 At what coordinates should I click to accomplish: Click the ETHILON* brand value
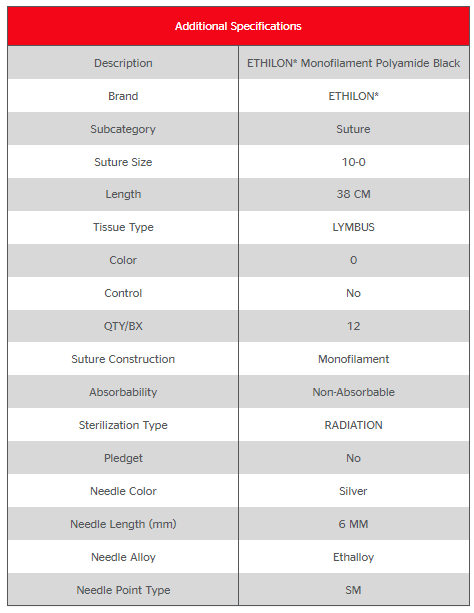353,96
